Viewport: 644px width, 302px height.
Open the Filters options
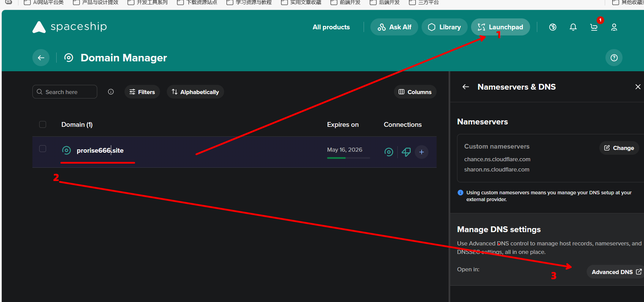142,92
